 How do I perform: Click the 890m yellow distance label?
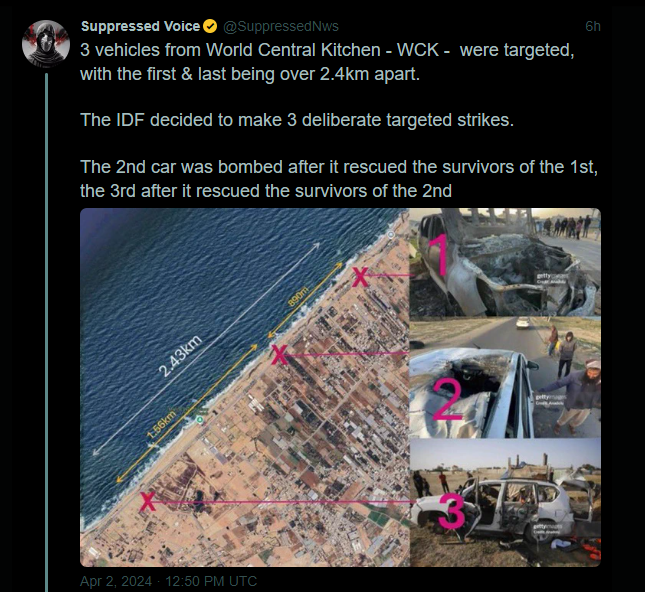click(x=298, y=296)
